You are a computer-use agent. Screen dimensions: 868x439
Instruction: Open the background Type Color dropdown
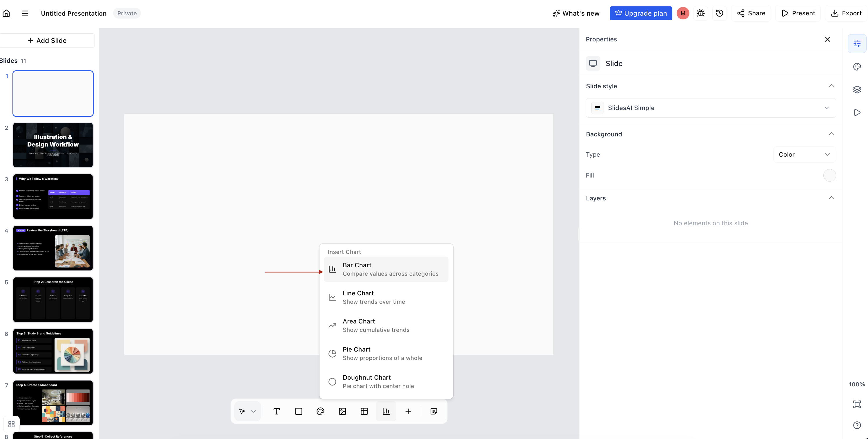point(804,155)
